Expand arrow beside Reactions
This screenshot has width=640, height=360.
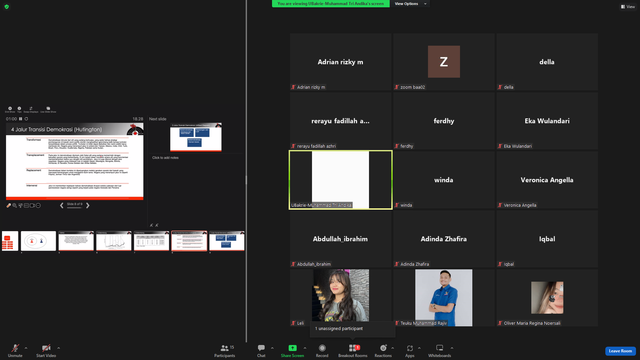click(x=393, y=348)
